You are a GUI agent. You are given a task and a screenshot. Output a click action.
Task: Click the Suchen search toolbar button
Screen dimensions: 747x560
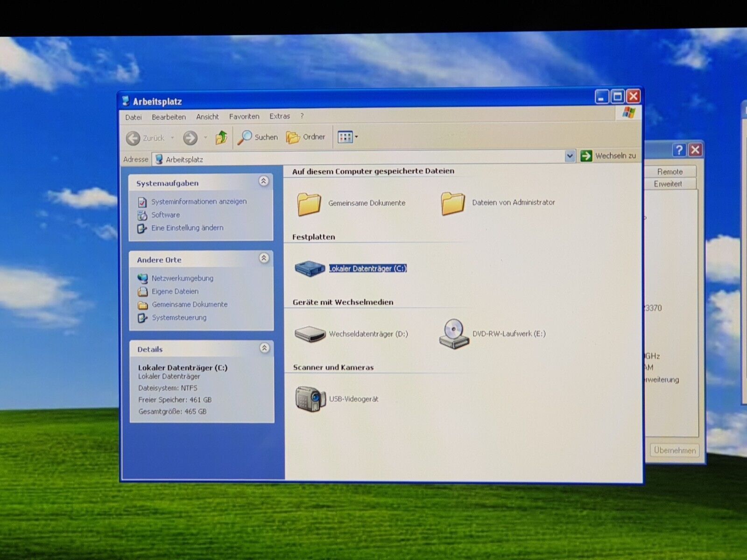pyautogui.click(x=257, y=137)
